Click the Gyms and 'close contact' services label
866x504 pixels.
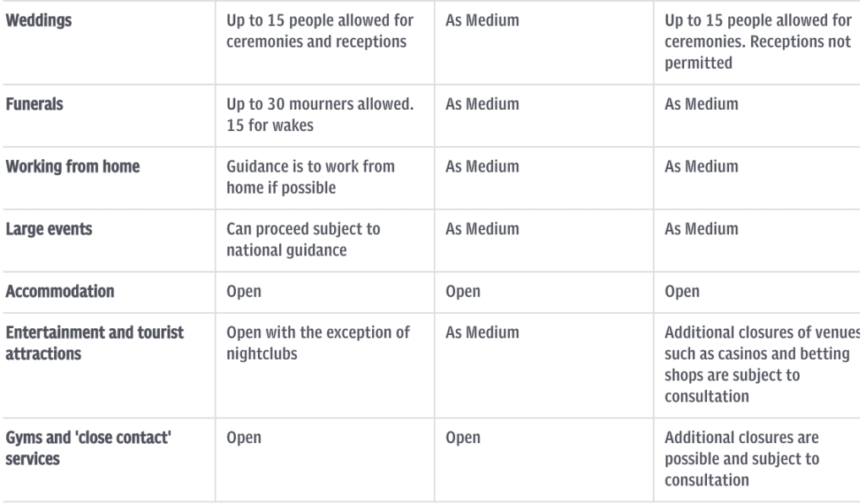pos(87,447)
